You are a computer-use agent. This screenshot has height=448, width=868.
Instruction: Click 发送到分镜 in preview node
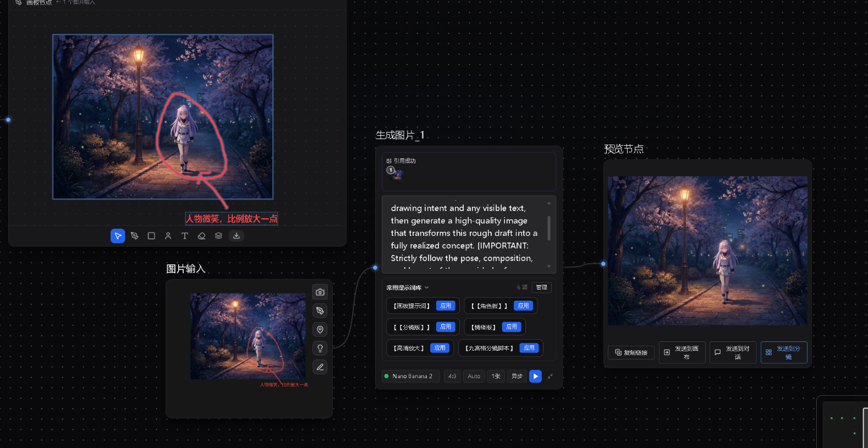[x=784, y=352]
